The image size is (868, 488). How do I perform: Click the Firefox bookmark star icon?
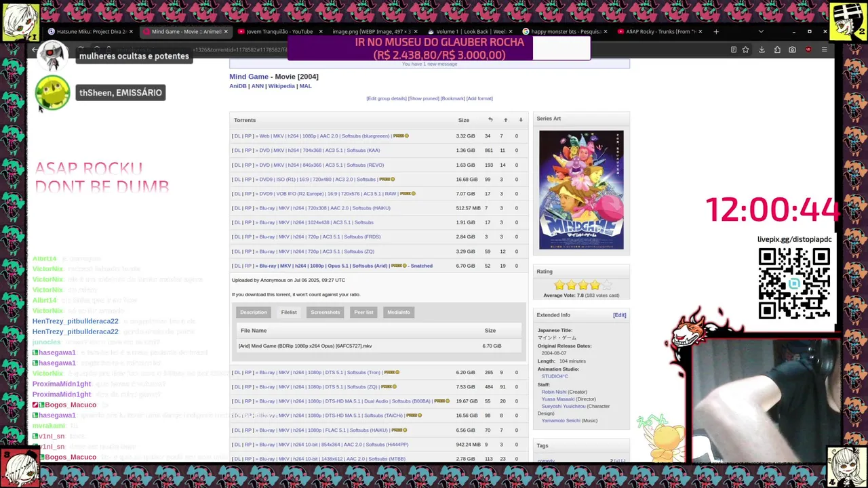[x=745, y=49]
